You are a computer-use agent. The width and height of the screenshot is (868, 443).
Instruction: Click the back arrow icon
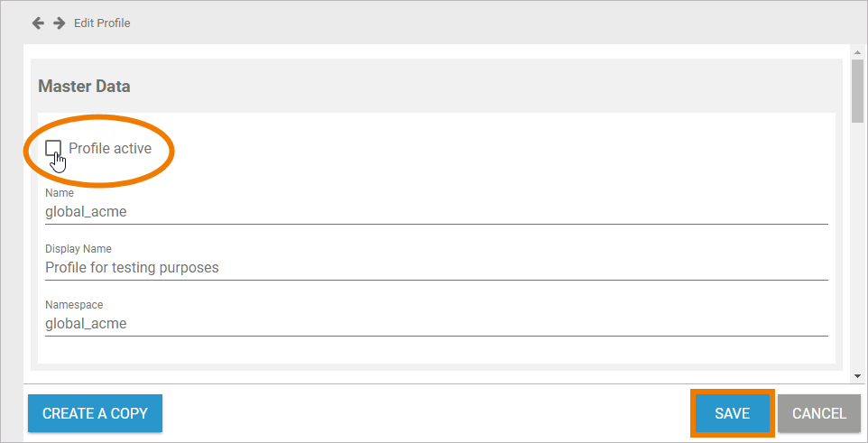[38, 23]
